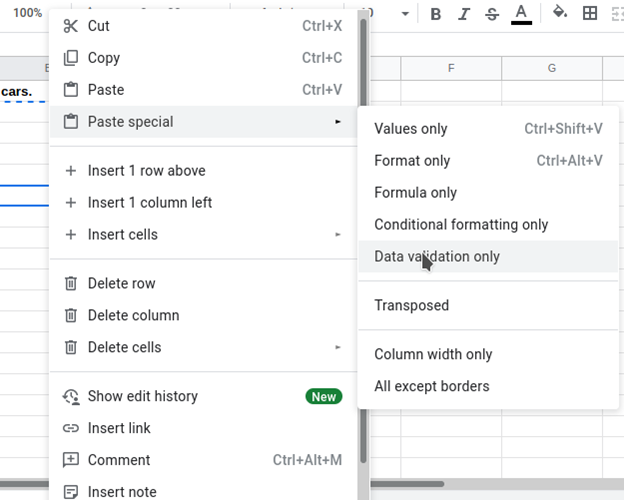Expand the Insert cells submenu arrow
Viewport: 624px width, 500px height.
pyautogui.click(x=337, y=234)
